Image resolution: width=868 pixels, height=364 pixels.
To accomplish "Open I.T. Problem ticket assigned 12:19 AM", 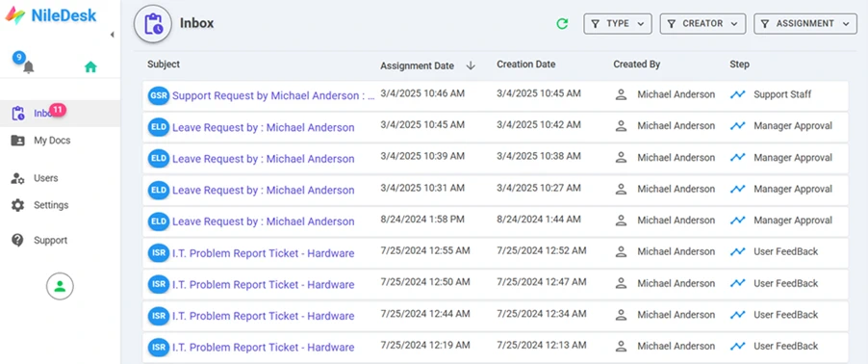I will coord(263,348).
